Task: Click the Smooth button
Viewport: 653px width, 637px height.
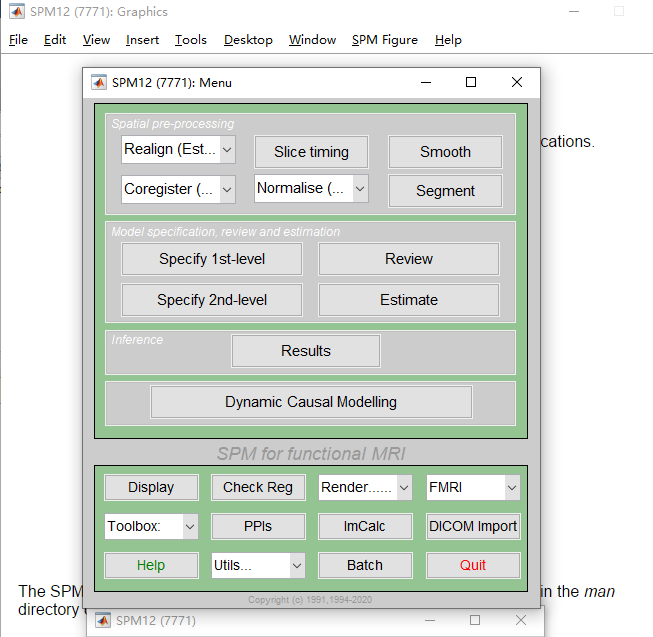Action: point(445,152)
